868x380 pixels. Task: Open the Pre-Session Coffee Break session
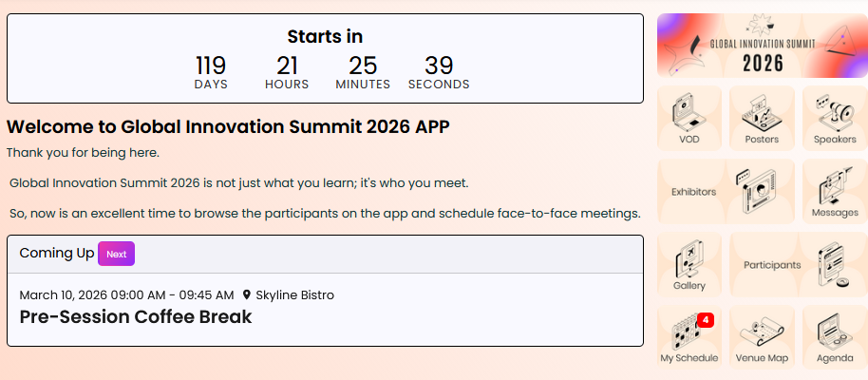point(136,317)
